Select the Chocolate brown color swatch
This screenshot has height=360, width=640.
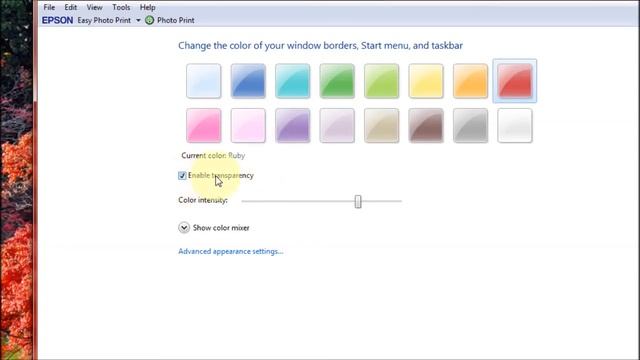426,125
